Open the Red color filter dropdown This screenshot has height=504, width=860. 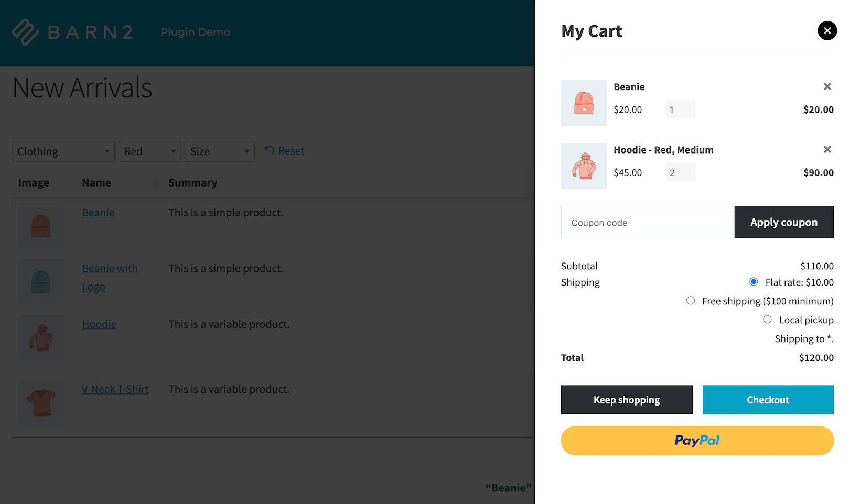click(149, 151)
